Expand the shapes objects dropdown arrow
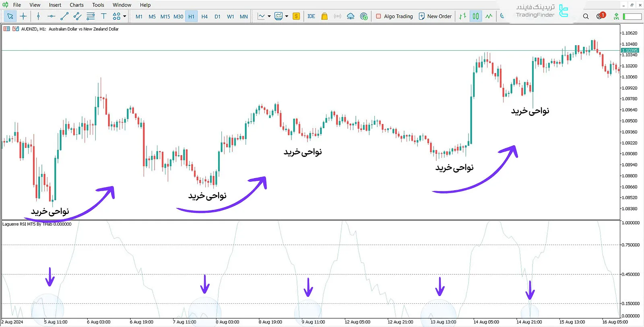The height and width of the screenshot is (327, 644). tap(125, 16)
